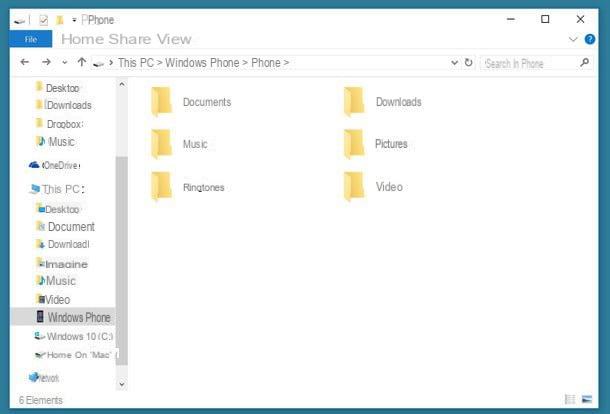Viewport: 610px width, 414px height.
Task: Click the search magnifier icon
Action: [584, 63]
